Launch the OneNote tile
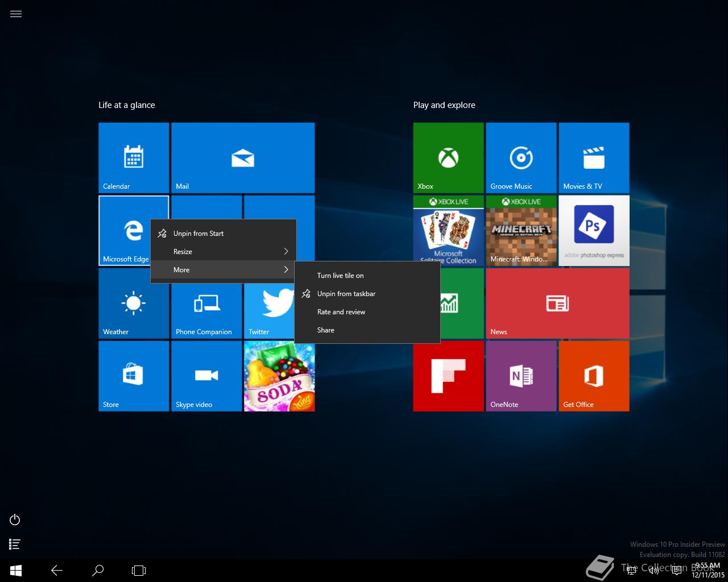 pyautogui.click(x=521, y=376)
